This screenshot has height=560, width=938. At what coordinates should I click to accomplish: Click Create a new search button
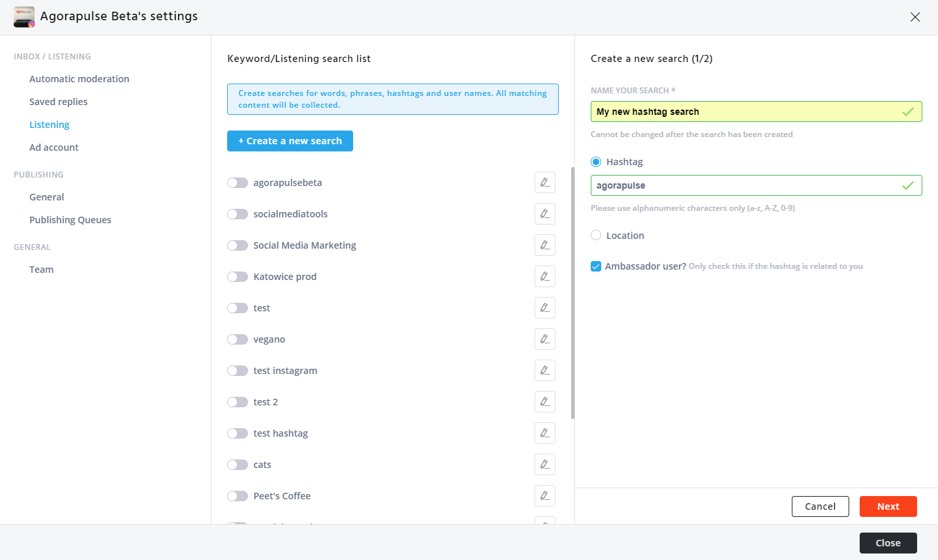(290, 141)
